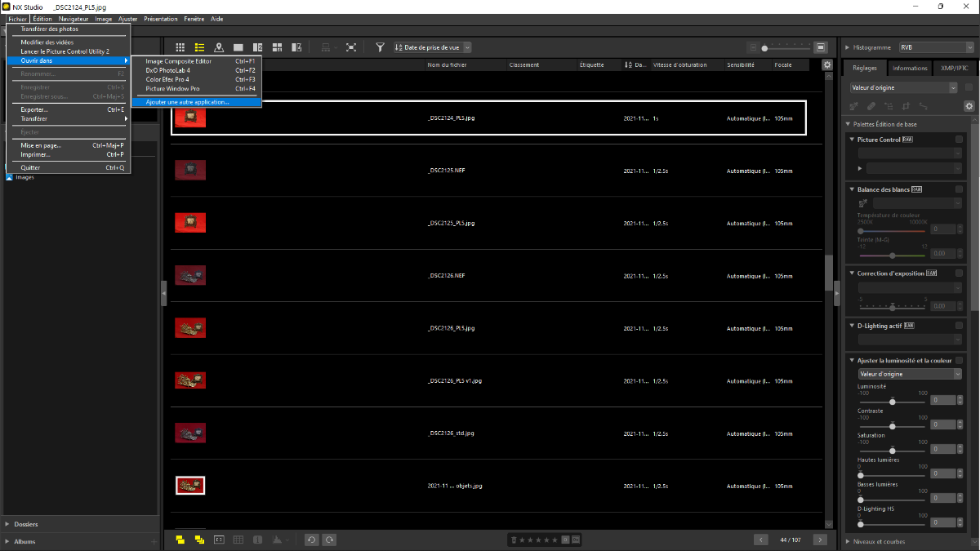Adjust the Luminosité slider

(893, 401)
